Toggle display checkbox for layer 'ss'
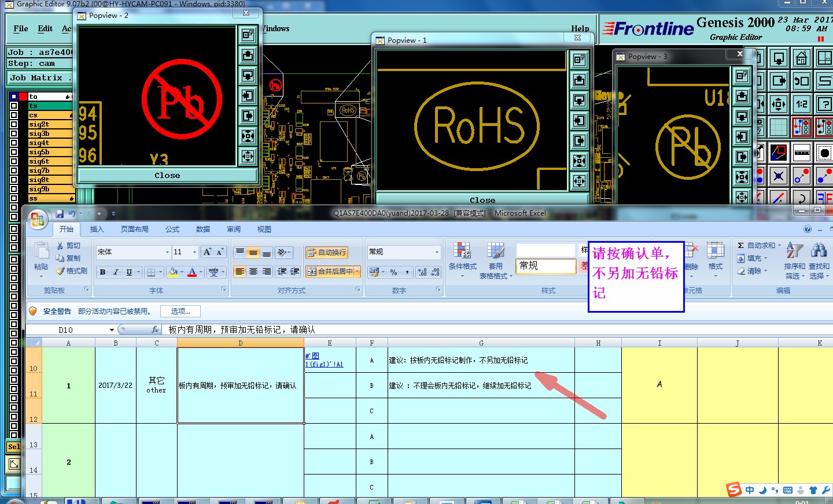 click(14, 198)
